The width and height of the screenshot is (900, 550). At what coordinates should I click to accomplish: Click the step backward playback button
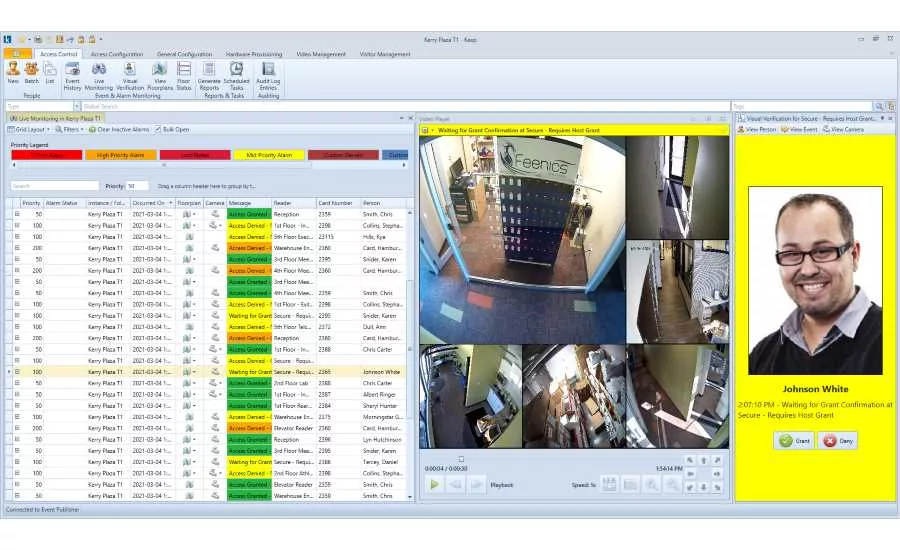pos(456,485)
